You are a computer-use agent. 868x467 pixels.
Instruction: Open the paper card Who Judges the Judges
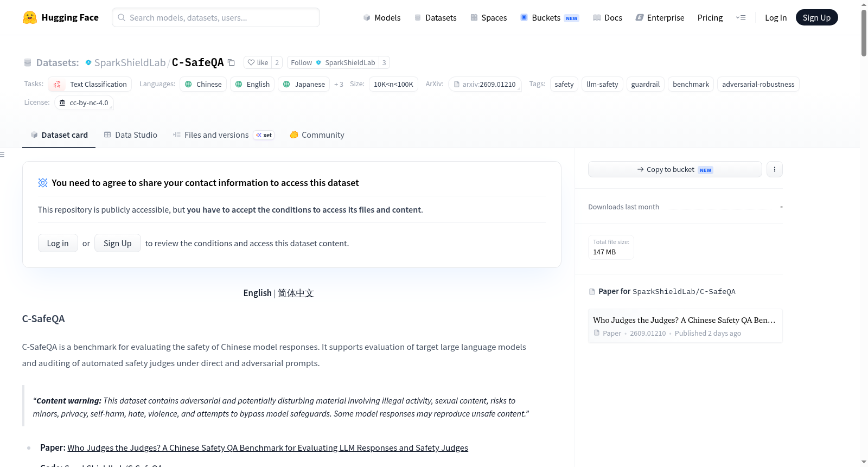click(685, 325)
